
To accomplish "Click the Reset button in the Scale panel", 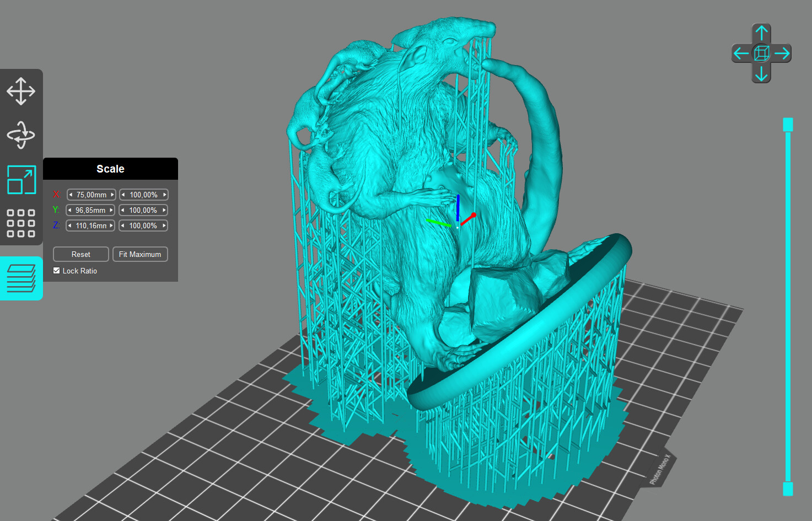I will pos(80,254).
